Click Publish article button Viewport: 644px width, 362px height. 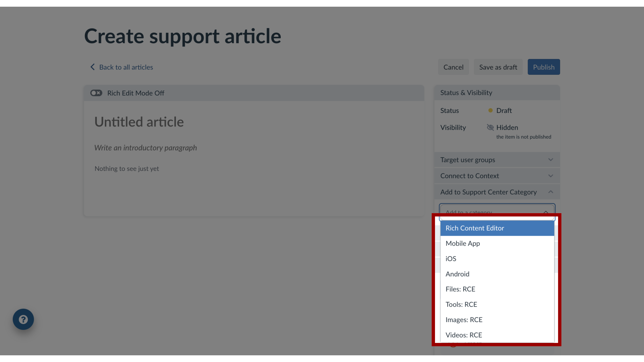click(544, 67)
